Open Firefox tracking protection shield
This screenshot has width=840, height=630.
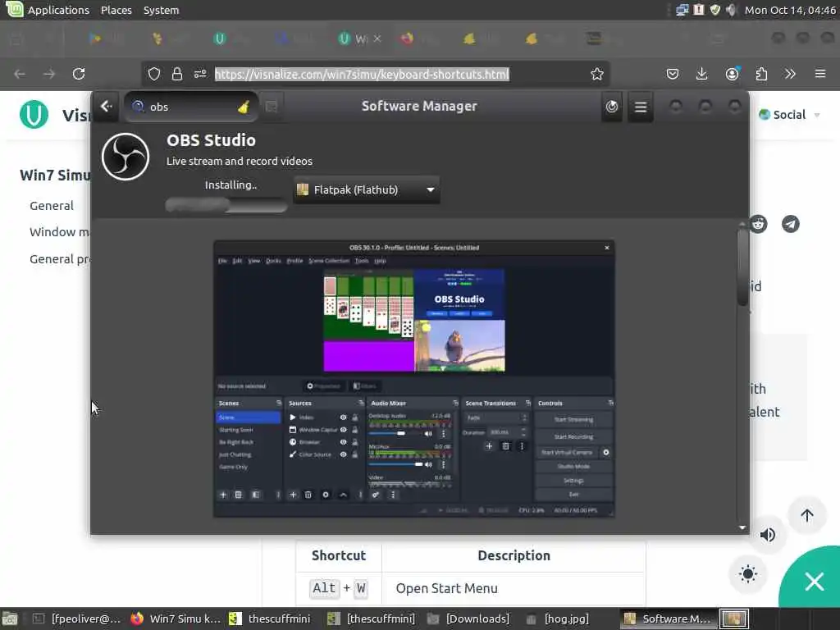pos(154,74)
